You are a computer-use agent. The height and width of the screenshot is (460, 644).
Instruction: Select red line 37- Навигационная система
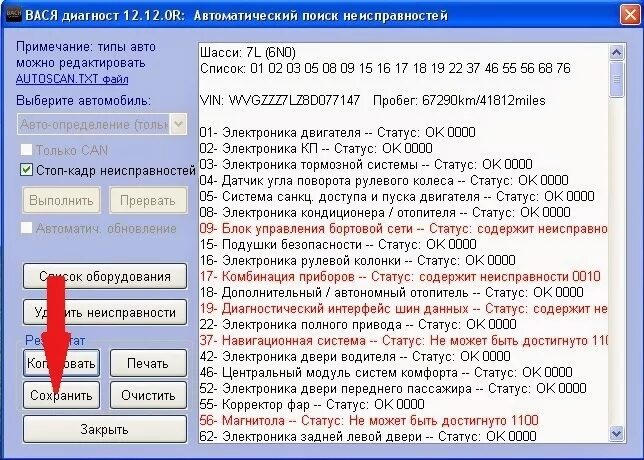403,340
